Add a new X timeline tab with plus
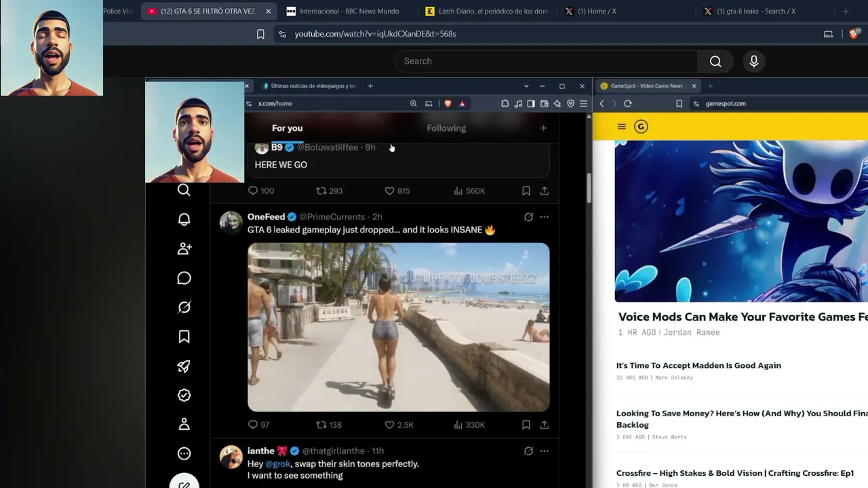Screen dimensions: 868x488 click(x=543, y=128)
